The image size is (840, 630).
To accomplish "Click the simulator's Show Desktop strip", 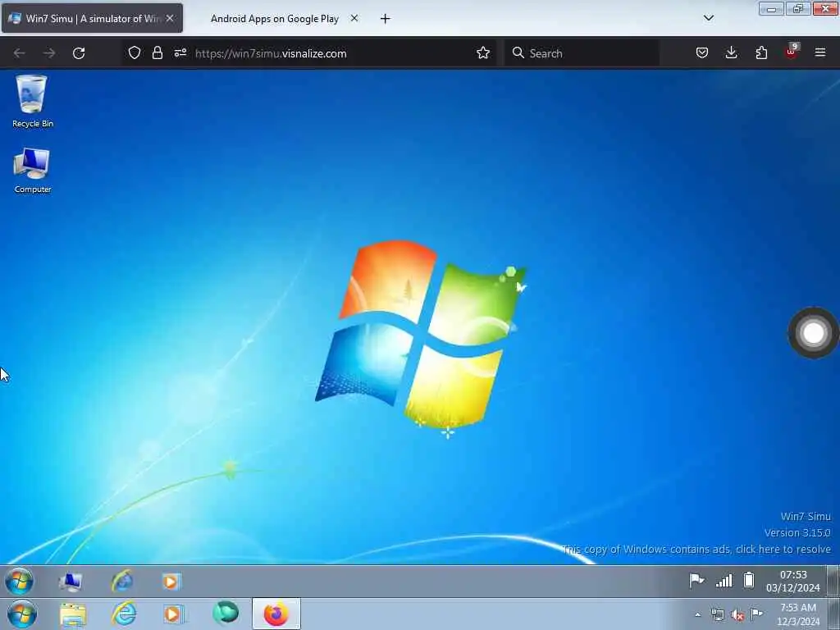I will coord(833,582).
